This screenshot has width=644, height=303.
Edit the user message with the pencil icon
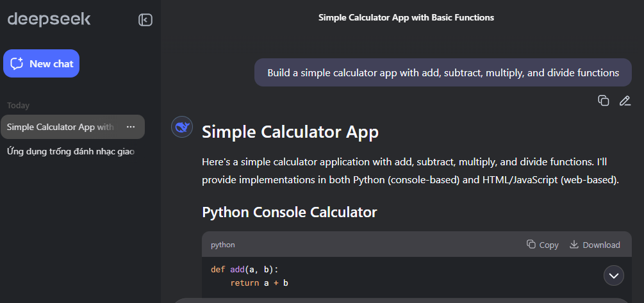point(625,101)
